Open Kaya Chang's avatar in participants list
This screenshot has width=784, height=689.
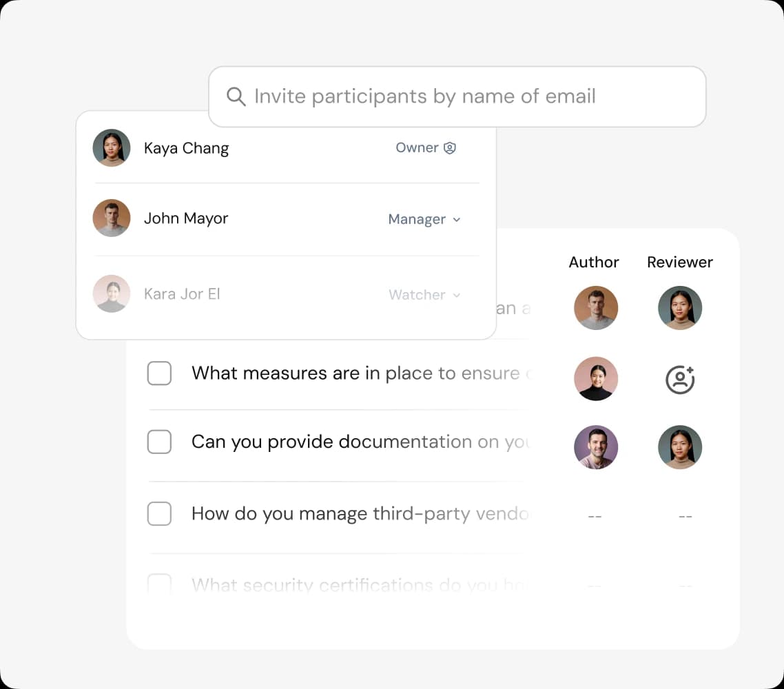click(112, 148)
